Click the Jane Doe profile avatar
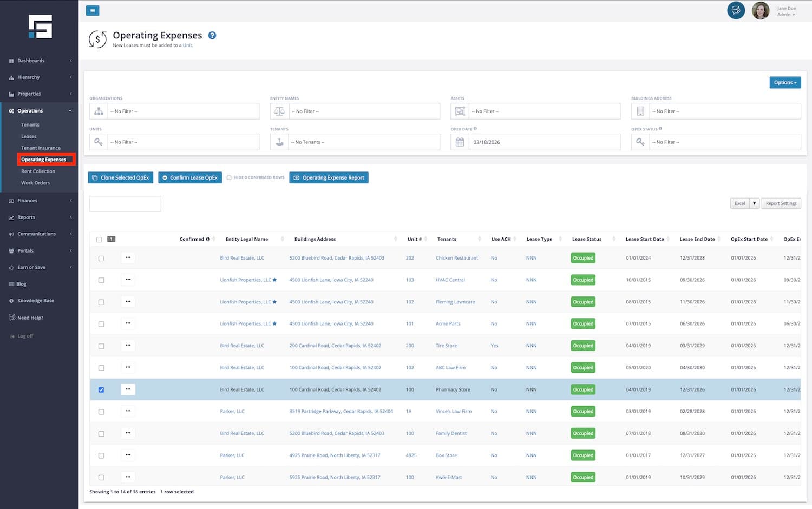This screenshot has height=509, width=812. coord(760,11)
